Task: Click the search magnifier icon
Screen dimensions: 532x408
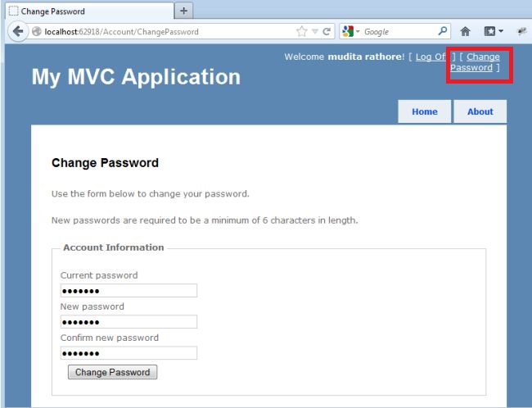Action: 443,31
